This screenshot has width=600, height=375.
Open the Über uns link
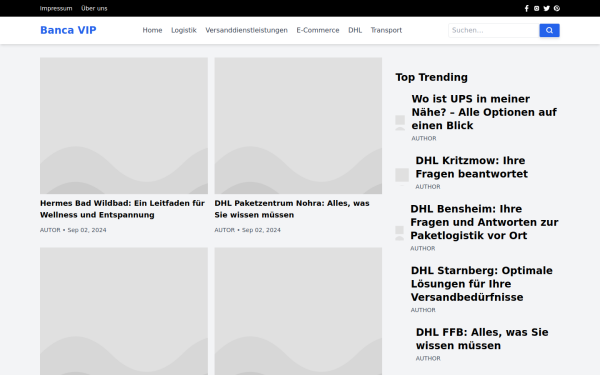tap(94, 8)
